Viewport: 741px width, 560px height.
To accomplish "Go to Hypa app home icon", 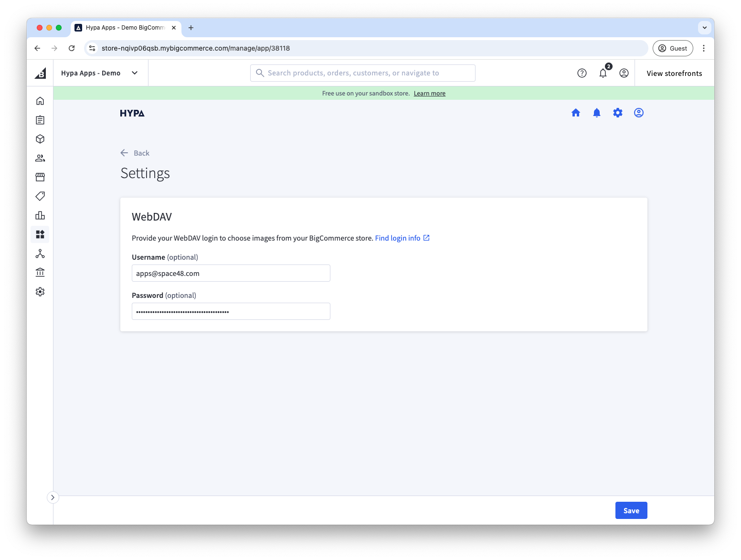I will click(x=576, y=113).
